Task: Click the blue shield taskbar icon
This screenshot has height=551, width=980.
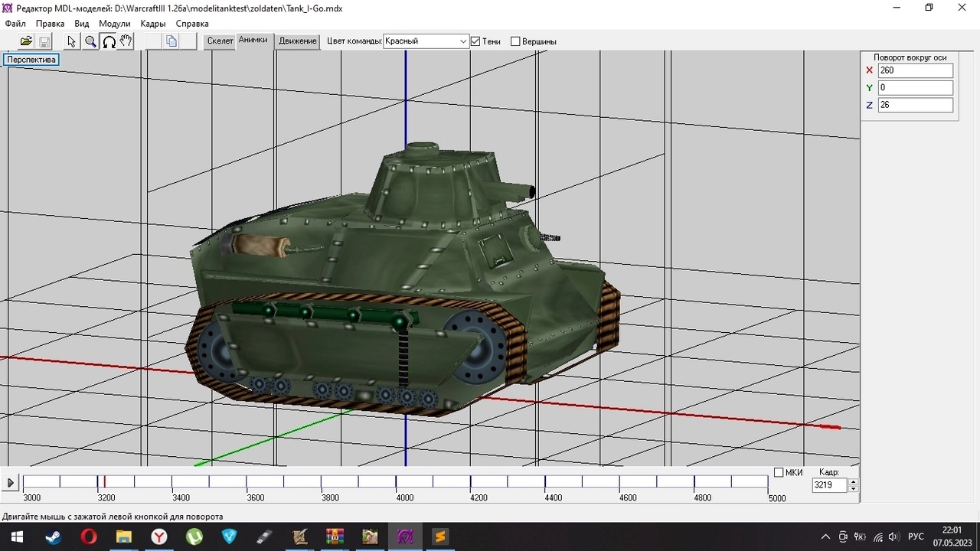Action: (229, 536)
